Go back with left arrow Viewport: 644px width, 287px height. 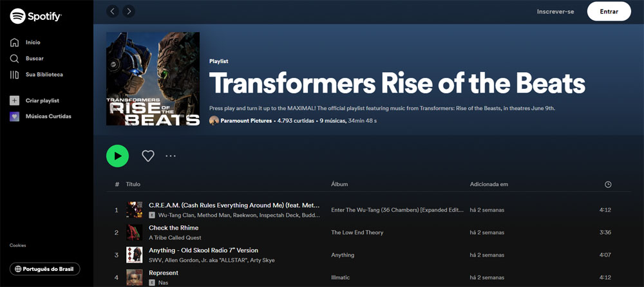(x=113, y=12)
